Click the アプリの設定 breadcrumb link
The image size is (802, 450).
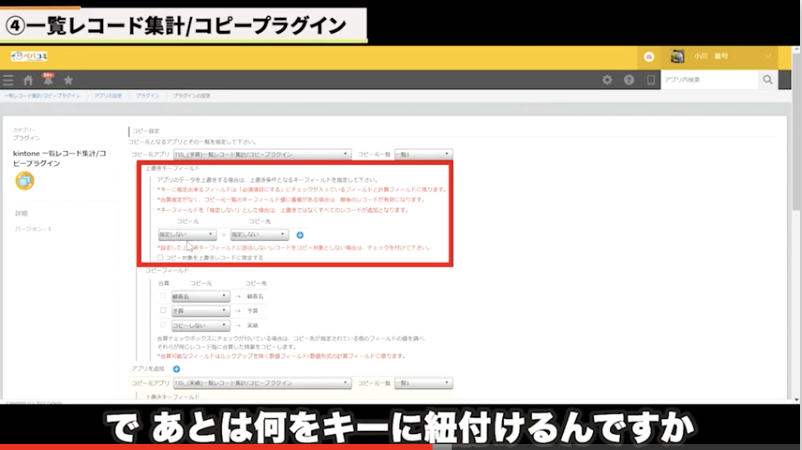click(108, 96)
